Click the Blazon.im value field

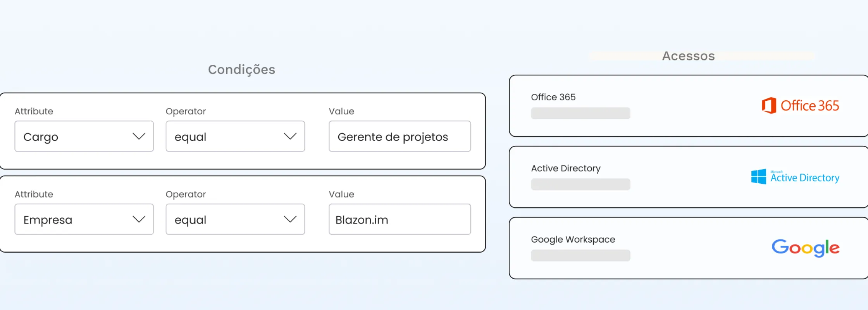tap(400, 219)
